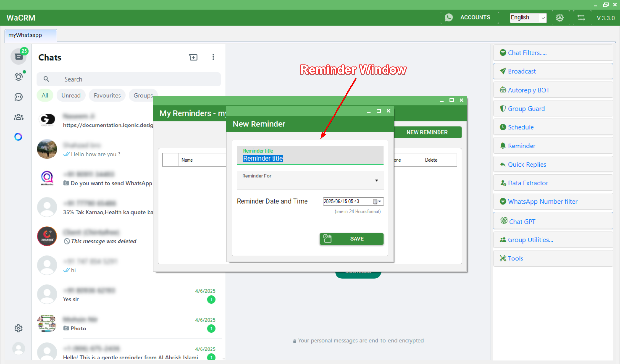Image resolution: width=620 pixels, height=364 pixels.
Task: Expand the English language dropdown
Action: click(x=543, y=18)
